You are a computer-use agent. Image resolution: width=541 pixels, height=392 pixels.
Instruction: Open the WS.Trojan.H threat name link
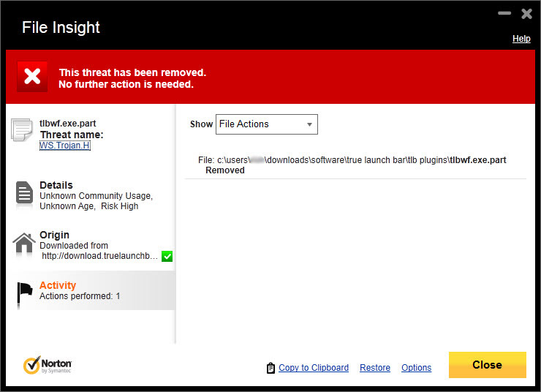click(x=64, y=146)
